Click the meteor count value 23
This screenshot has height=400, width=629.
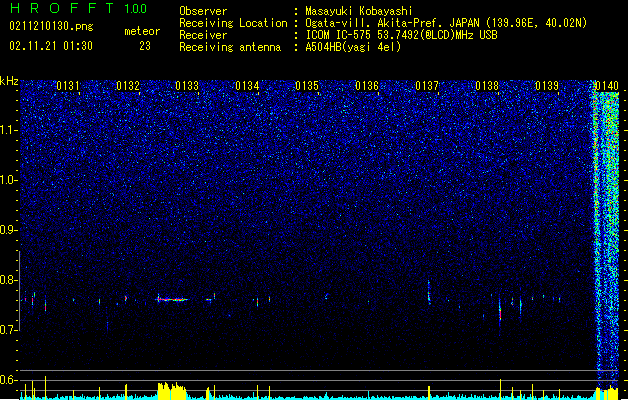(145, 46)
